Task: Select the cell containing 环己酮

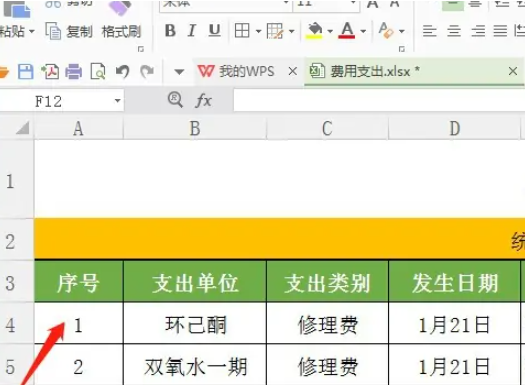Action: point(195,323)
